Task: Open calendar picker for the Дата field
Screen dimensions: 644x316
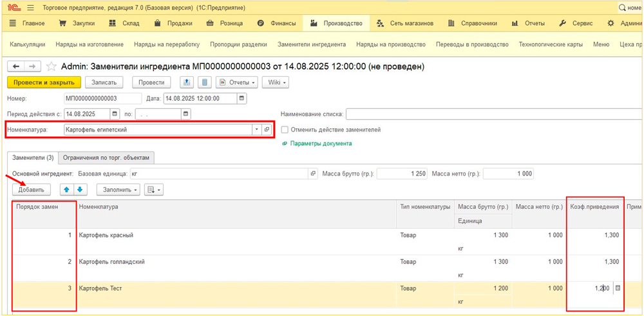Action: pyautogui.click(x=241, y=99)
